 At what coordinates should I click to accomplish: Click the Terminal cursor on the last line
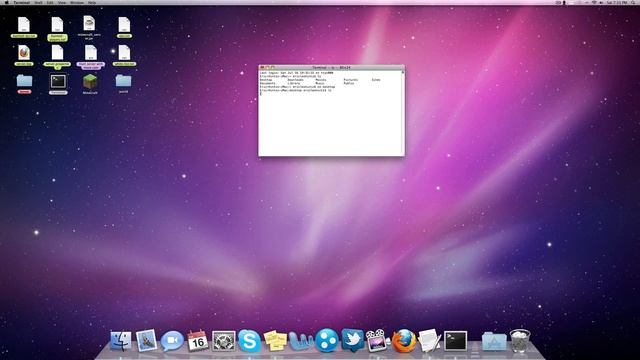(261, 94)
